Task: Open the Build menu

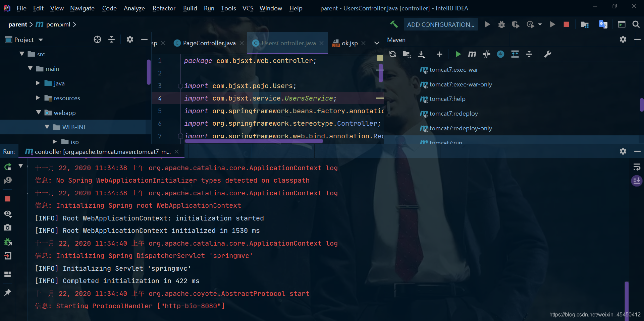Action: pyautogui.click(x=190, y=8)
